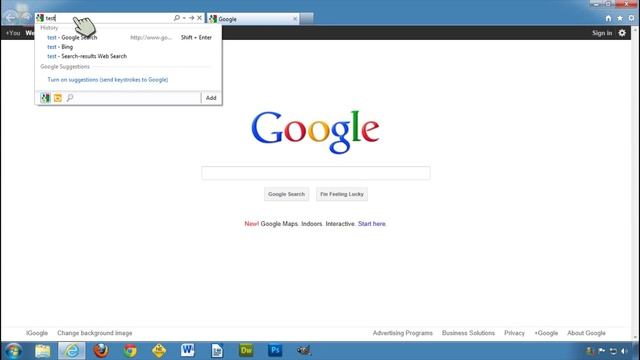
Task: Launch Dreamweaver from the taskbar
Action: (x=246, y=351)
